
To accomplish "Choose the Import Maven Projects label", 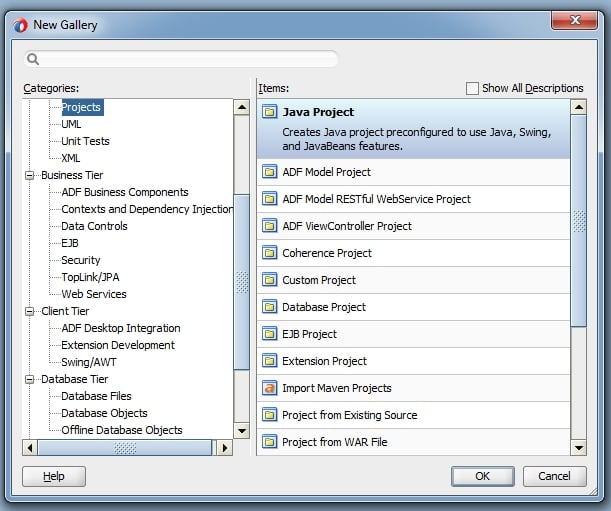I will coord(337,388).
